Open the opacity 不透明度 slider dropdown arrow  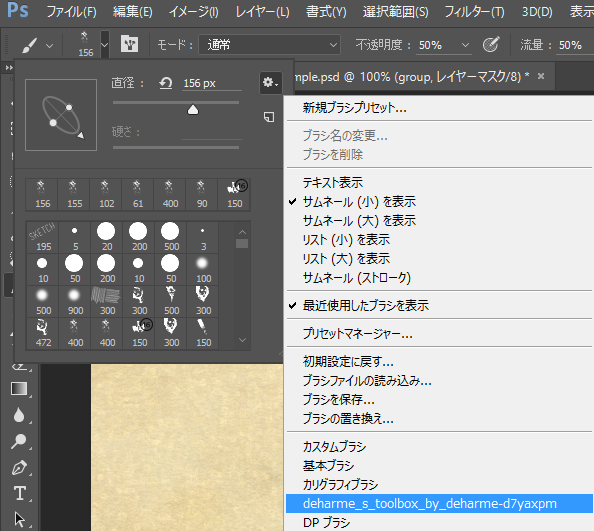click(466, 45)
